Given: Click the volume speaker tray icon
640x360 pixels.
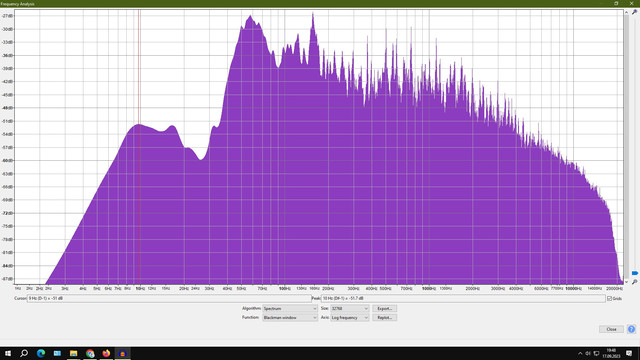Looking at the screenshot, I should [588, 353].
